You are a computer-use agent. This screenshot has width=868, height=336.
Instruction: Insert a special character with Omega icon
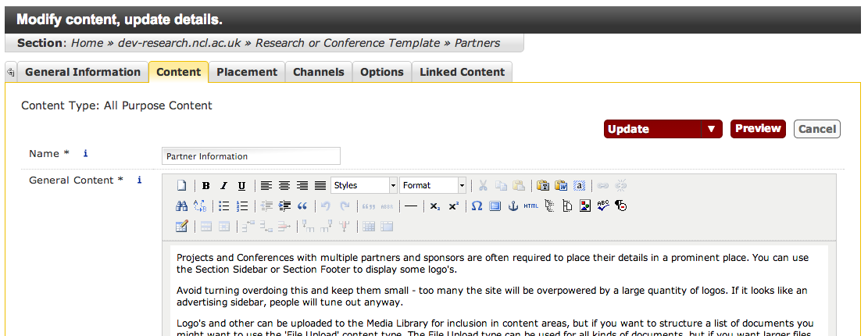pyautogui.click(x=476, y=206)
